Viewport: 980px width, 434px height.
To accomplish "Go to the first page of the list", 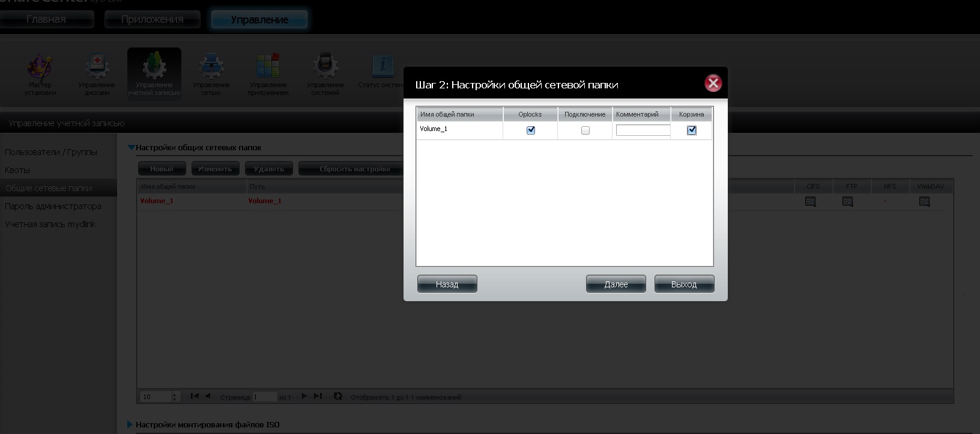I will 195,396.
